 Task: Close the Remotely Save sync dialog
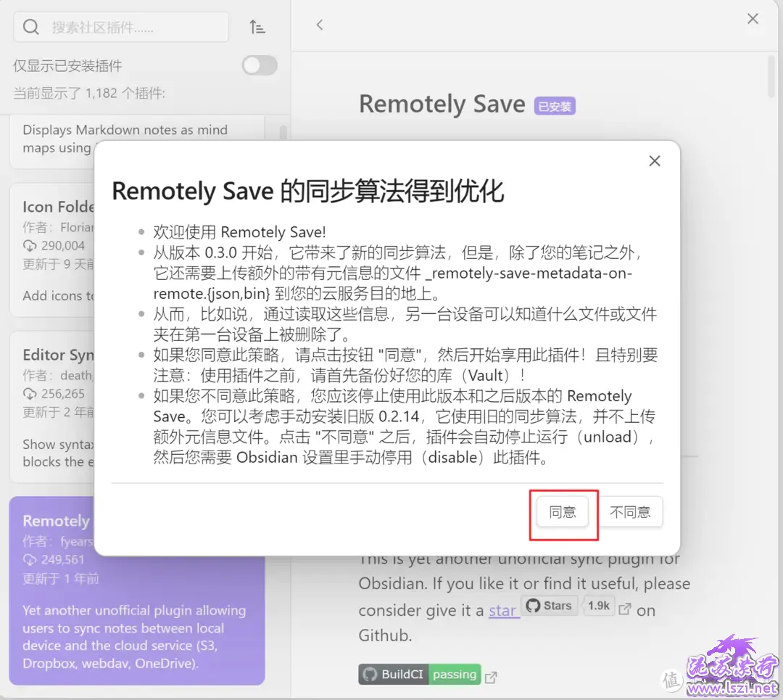tap(655, 161)
